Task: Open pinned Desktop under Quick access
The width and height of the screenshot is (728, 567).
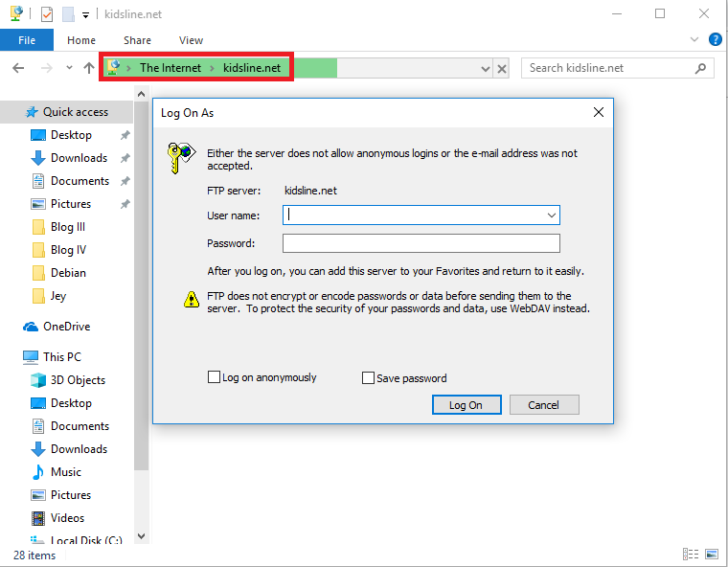Action: click(71, 135)
